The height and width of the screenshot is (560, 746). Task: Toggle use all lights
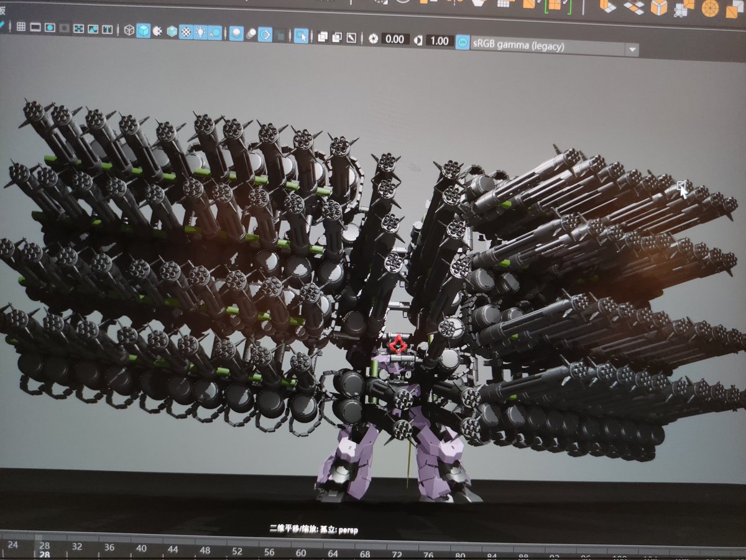[200, 32]
